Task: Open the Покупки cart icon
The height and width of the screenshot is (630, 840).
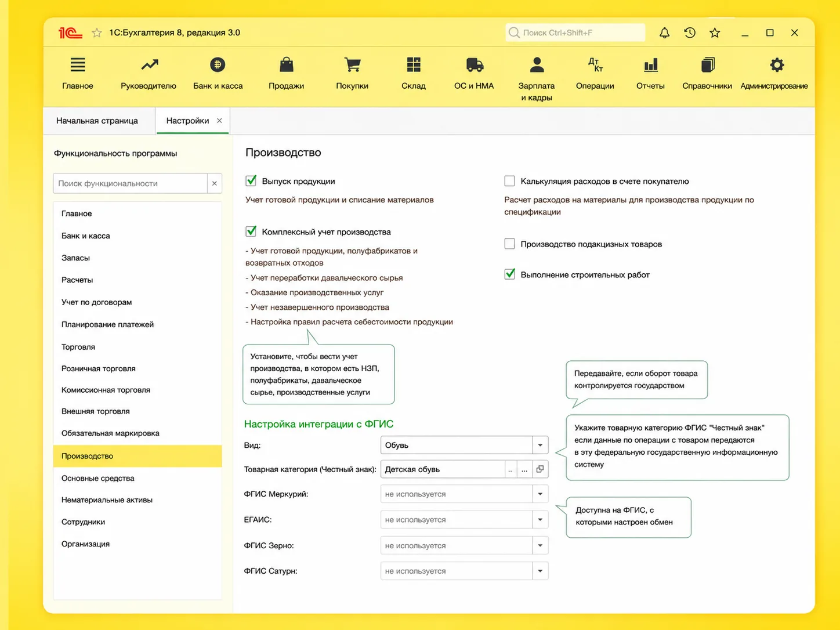Action: click(x=352, y=64)
